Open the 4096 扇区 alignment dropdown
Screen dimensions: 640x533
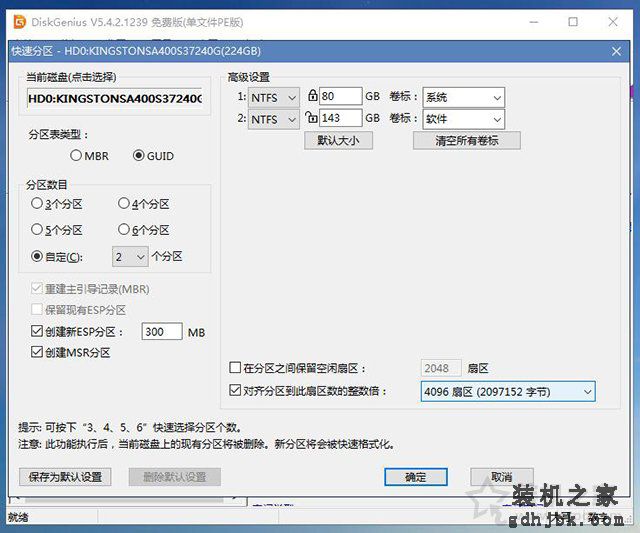coord(508,392)
